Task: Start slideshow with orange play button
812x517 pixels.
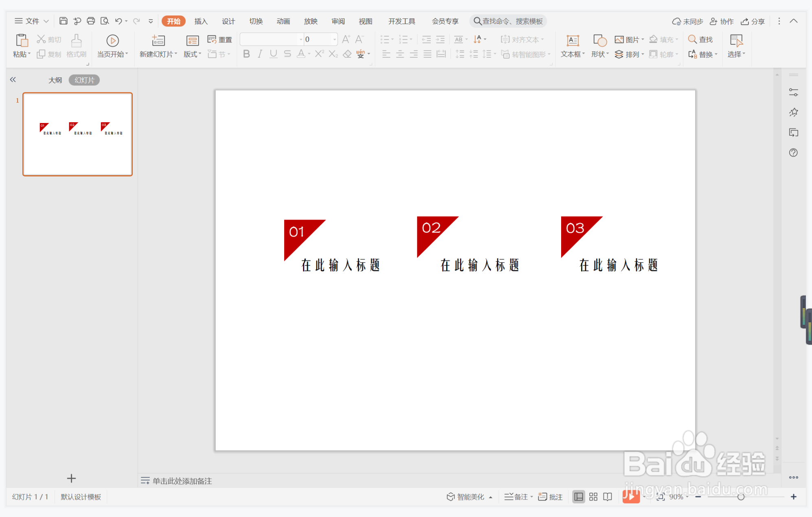Action: tap(630, 496)
